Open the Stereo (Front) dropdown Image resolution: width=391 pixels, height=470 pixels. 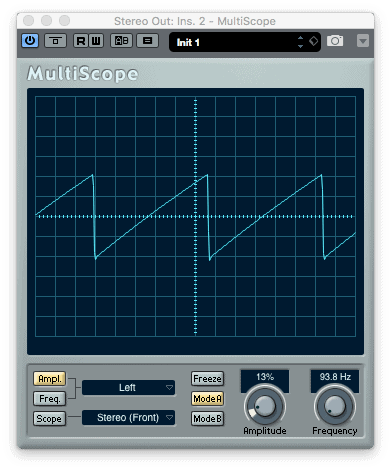pyautogui.click(x=128, y=418)
